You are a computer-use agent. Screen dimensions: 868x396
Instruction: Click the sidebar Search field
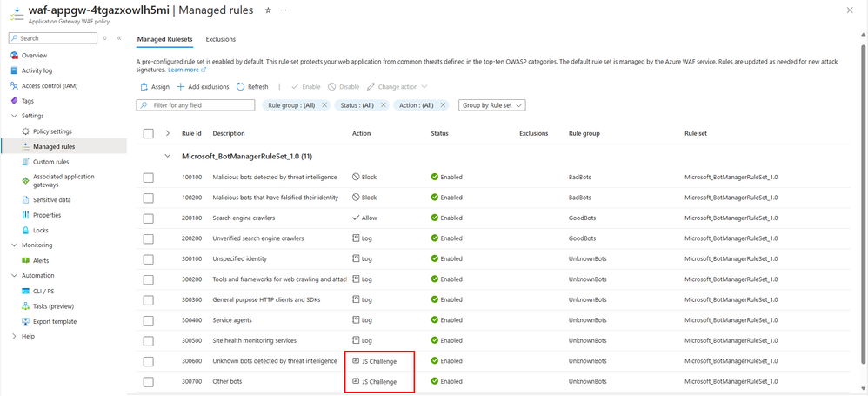[x=52, y=38]
